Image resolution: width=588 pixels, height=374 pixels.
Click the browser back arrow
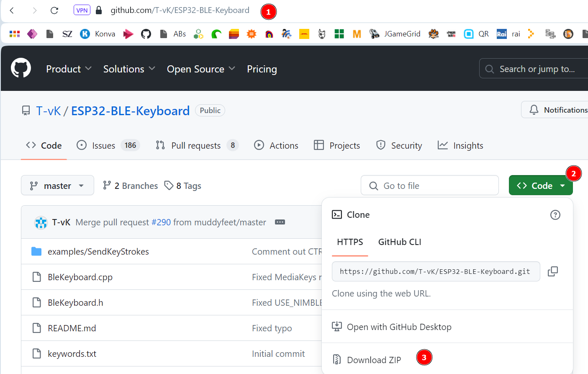tap(12, 10)
